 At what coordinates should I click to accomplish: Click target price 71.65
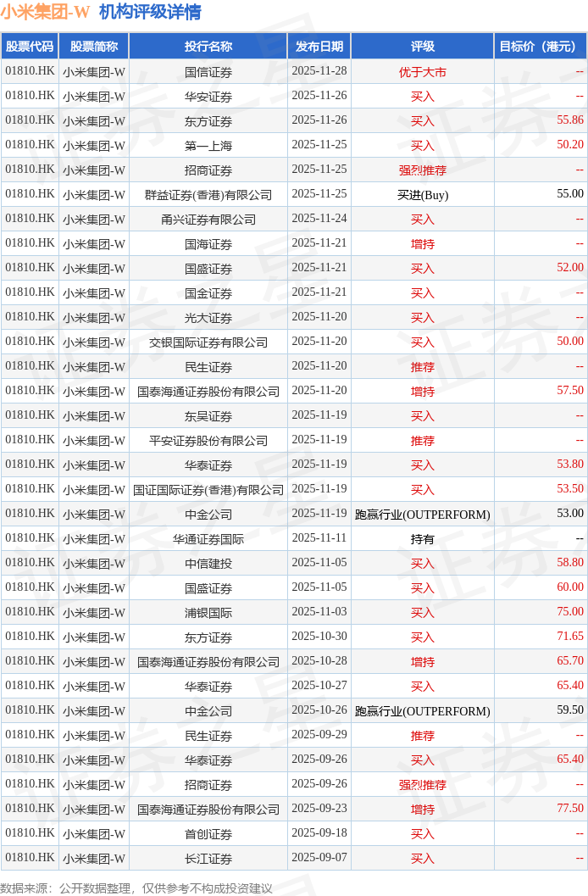click(x=570, y=636)
